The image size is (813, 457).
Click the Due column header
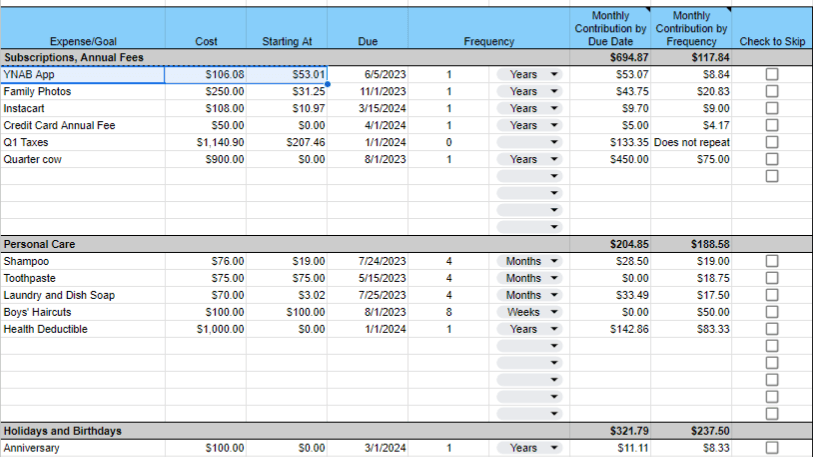(368, 28)
